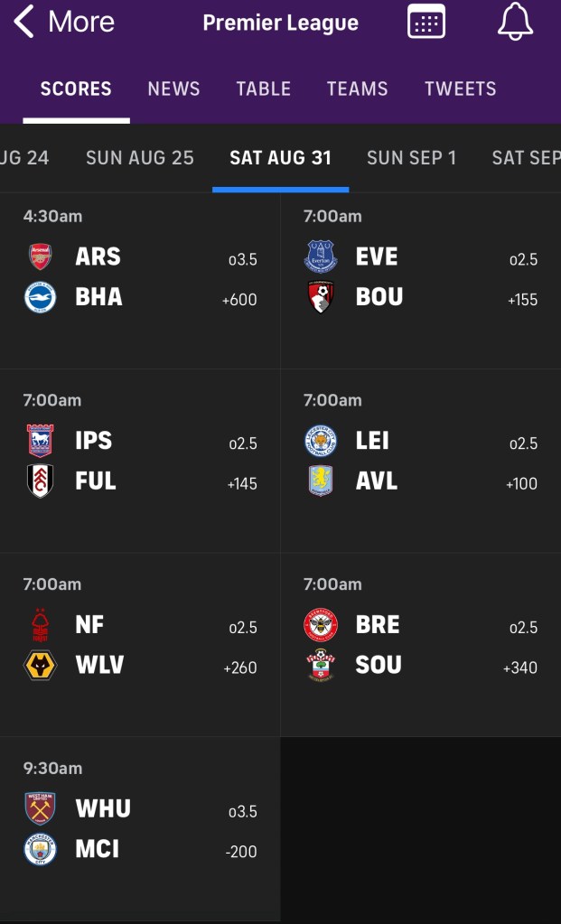Tap the o2.5 line for NF match

[x=242, y=628]
